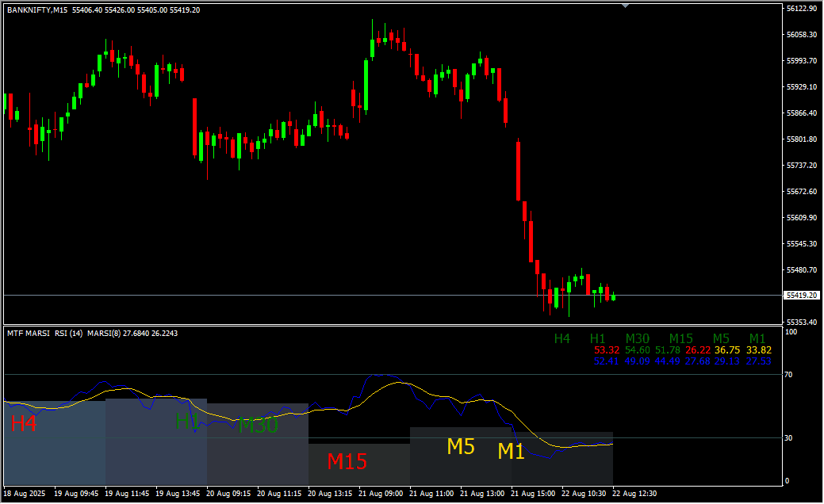The width and height of the screenshot is (824, 504).
Task: Click the 56058.30 price on the scale
Action: point(802,35)
